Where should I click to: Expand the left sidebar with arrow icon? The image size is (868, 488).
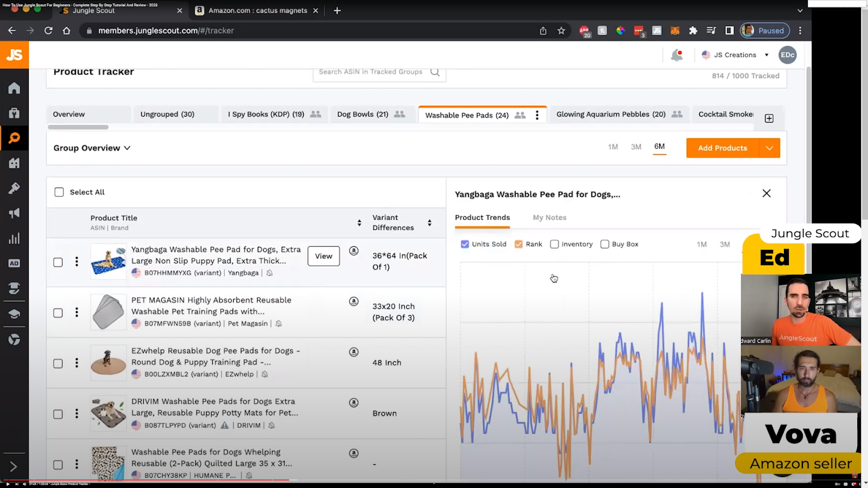[14, 466]
